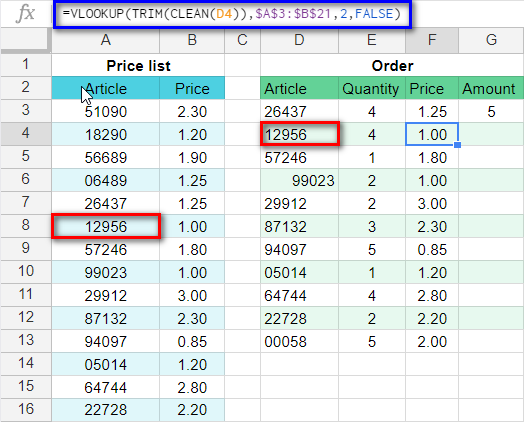Click the 'Quantity' header cell
Image resolution: width=524 pixels, height=422 pixels.
pyautogui.click(x=372, y=88)
